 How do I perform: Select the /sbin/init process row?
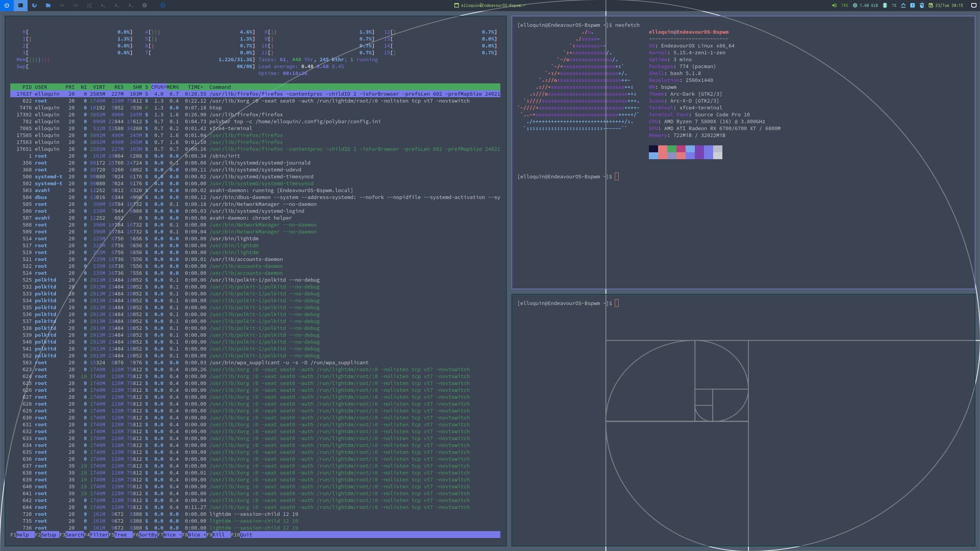(255, 156)
